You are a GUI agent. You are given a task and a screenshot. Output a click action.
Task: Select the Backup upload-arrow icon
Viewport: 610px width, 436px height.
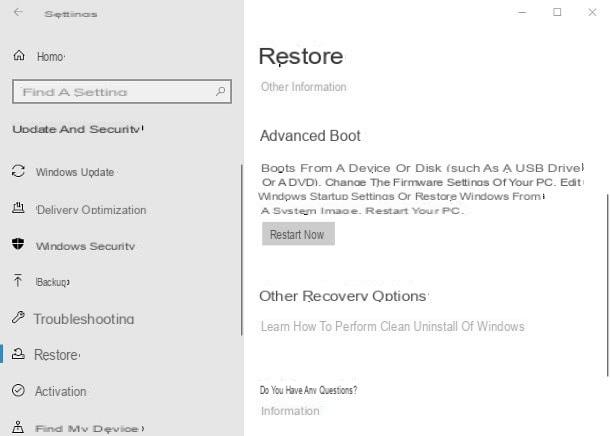click(18, 280)
